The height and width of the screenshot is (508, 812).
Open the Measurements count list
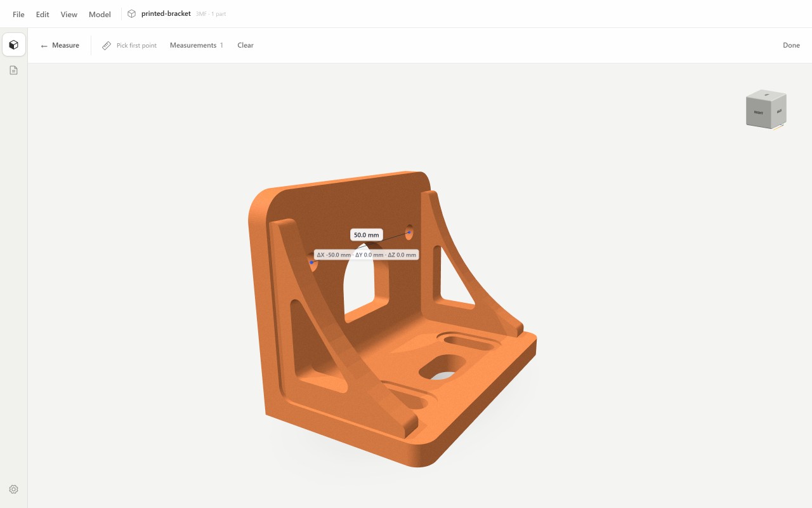[197, 46]
